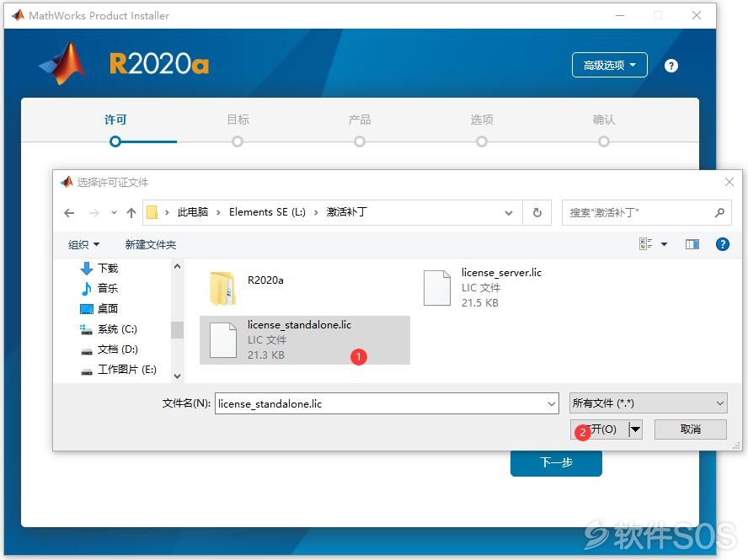Go to the 许可 step tab
The height and width of the screenshot is (560, 748).
115,120
